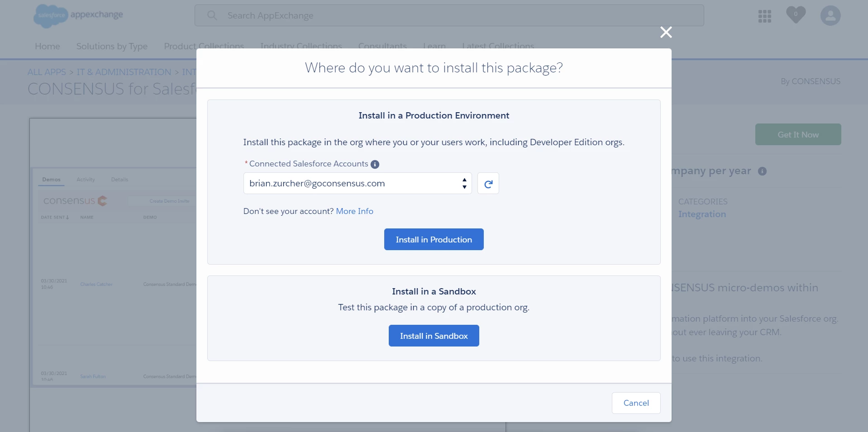Click the Salesforce AppExchange logo
Screen dimensions: 868x432
click(78, 15)
